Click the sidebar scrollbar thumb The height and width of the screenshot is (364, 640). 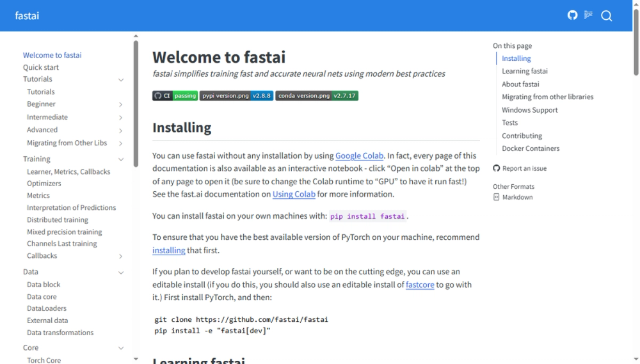tap(136, 104)
